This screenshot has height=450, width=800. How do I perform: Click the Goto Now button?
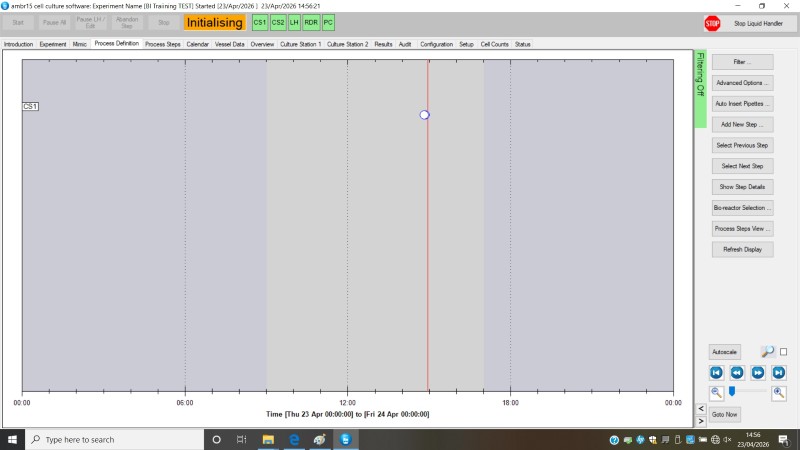[724, 414]
